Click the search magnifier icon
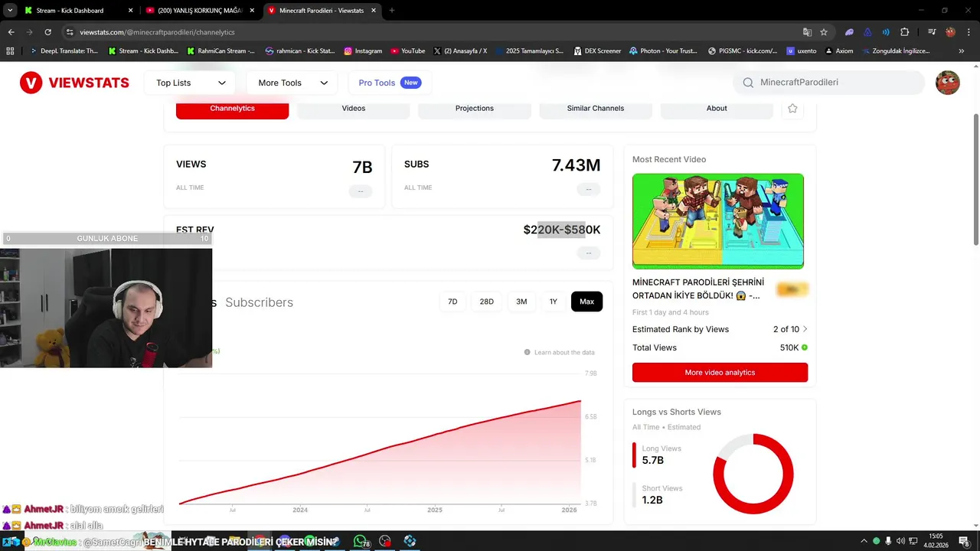 (748, 83)
